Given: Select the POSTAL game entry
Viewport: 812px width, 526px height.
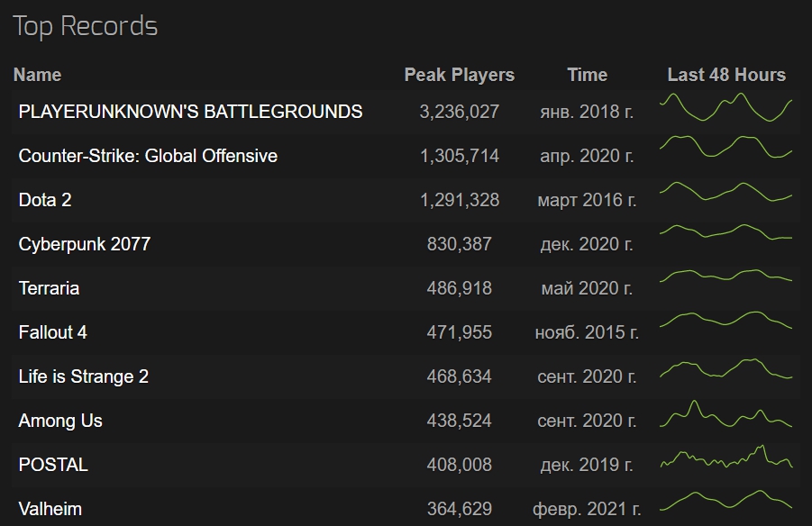Looking at the screenshot, I should coord(53,465).
